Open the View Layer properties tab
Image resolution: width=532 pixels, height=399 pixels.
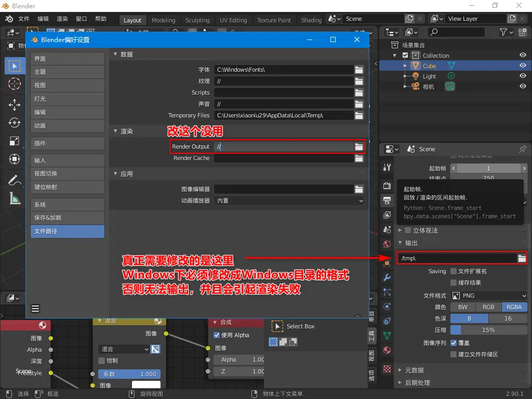387,215
